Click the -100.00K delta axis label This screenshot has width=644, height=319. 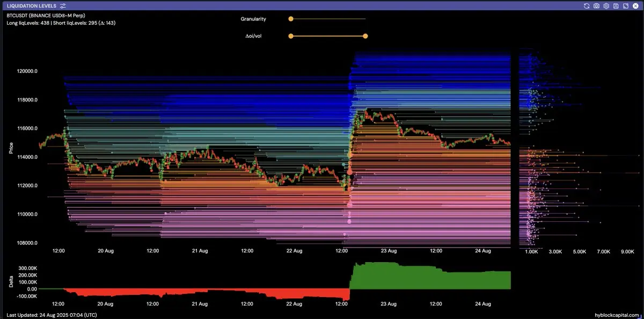(x=27, y=296)
